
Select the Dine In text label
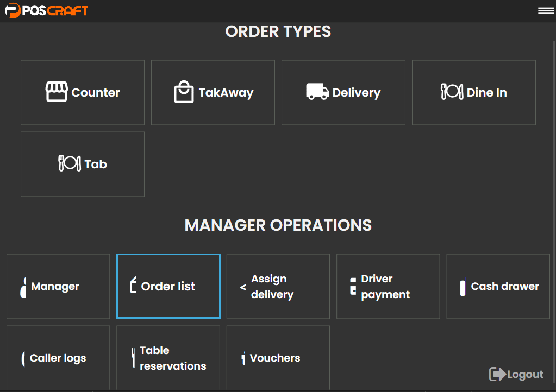pos(486,93)
